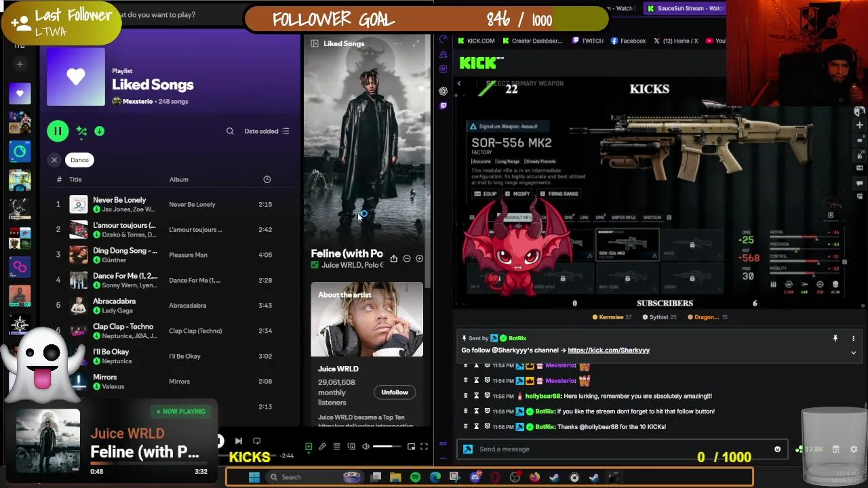Clear the Dance genre filter
The image size is (868, 488).
pos(54,160)
